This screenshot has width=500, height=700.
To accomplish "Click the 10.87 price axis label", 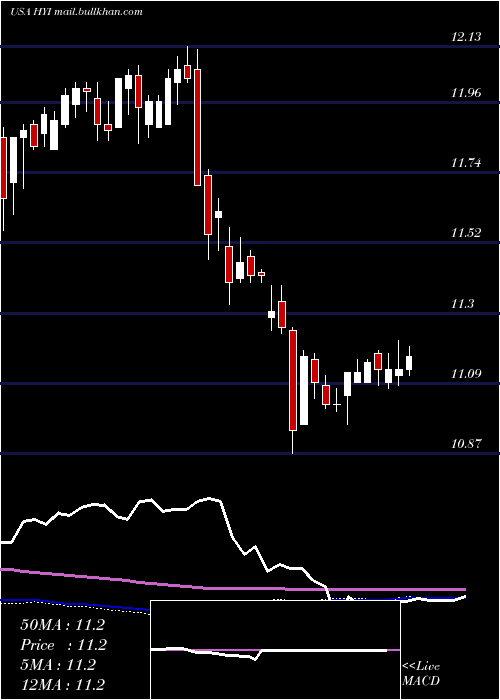I will pyautogui.click(x=466, y=444).
